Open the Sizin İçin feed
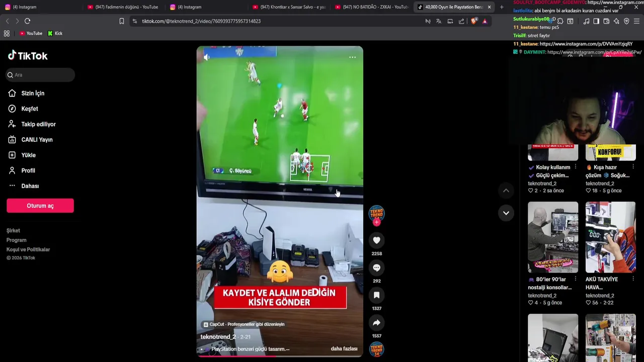This screenshot has width=644, height=362. 33,93
